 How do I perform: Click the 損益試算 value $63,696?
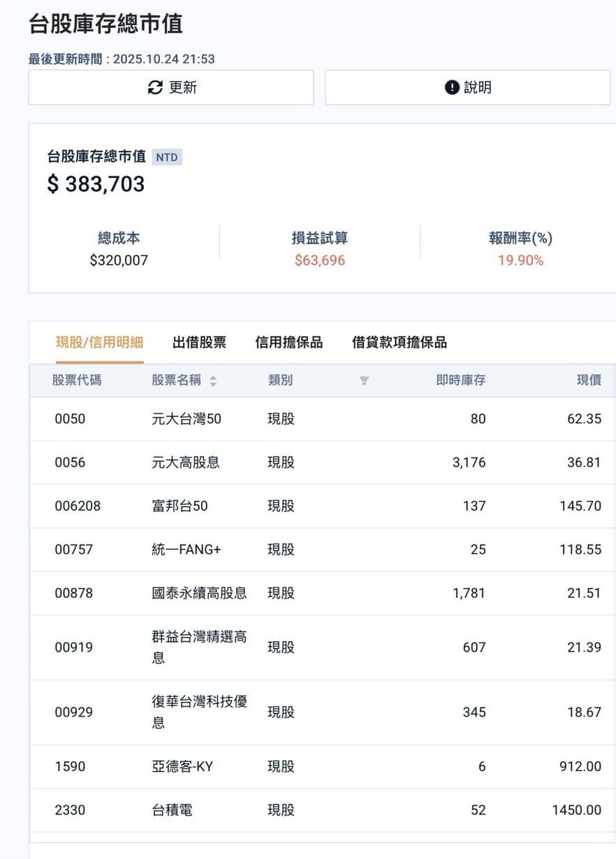[x=320, y=260]
